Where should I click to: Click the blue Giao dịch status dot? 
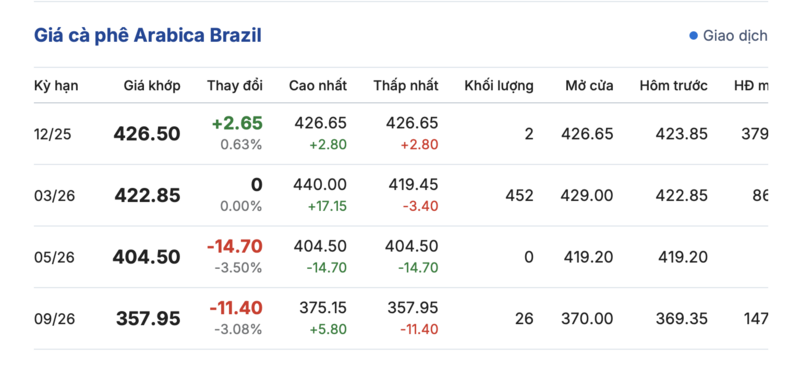click(693, 36)
